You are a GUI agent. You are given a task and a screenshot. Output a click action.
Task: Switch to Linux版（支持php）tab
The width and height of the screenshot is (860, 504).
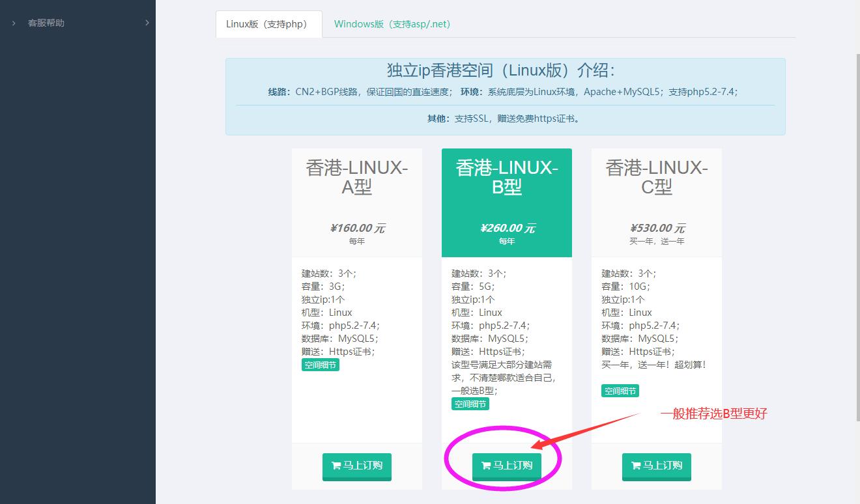[268, 24]
